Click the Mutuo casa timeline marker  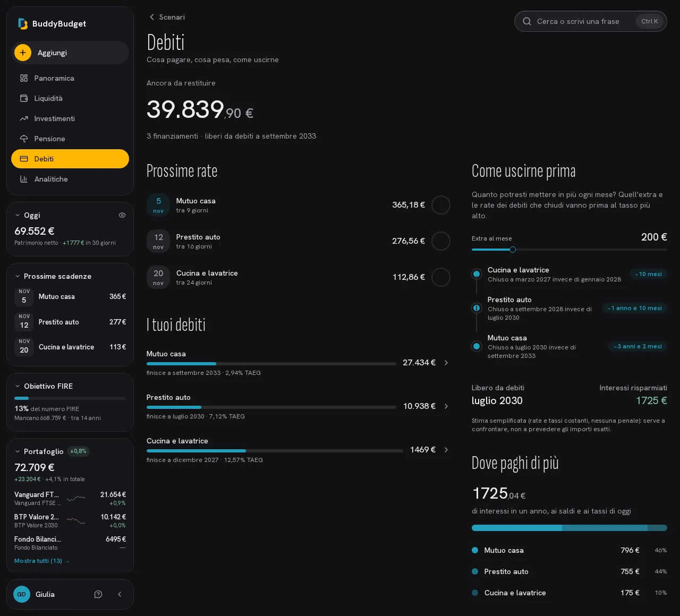[x=477, y=346]
